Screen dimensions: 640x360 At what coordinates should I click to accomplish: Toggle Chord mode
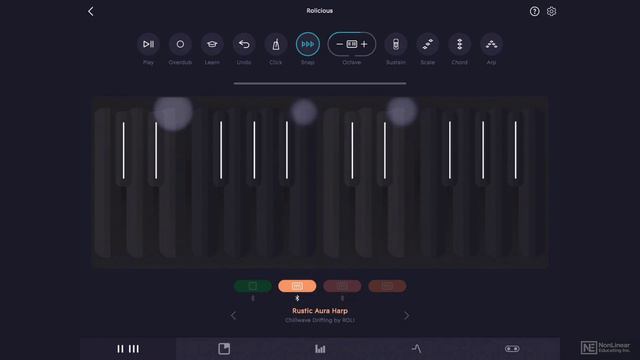tap(459, 44)
